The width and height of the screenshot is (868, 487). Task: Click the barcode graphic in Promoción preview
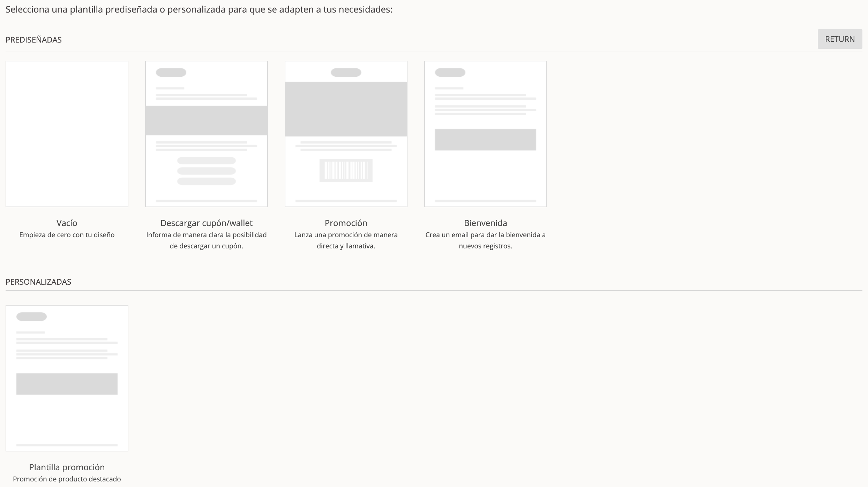pyautogui.click(x=346, y=170)
